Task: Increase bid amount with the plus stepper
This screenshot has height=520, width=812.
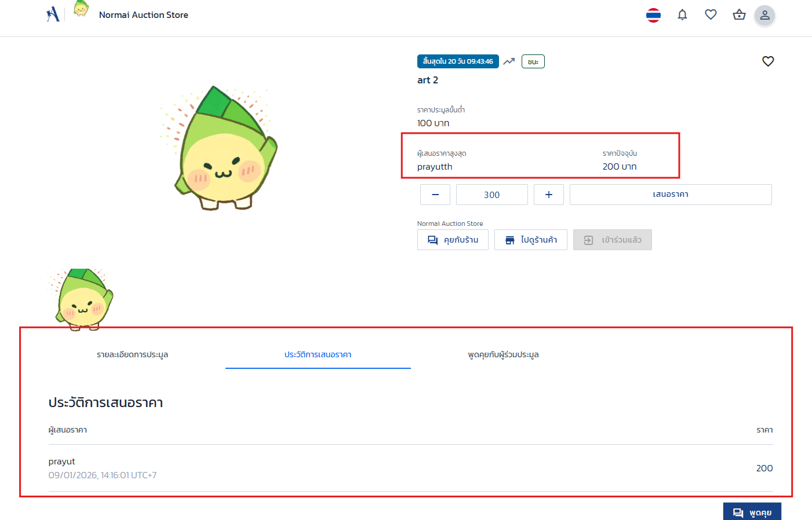Action: 548,194
